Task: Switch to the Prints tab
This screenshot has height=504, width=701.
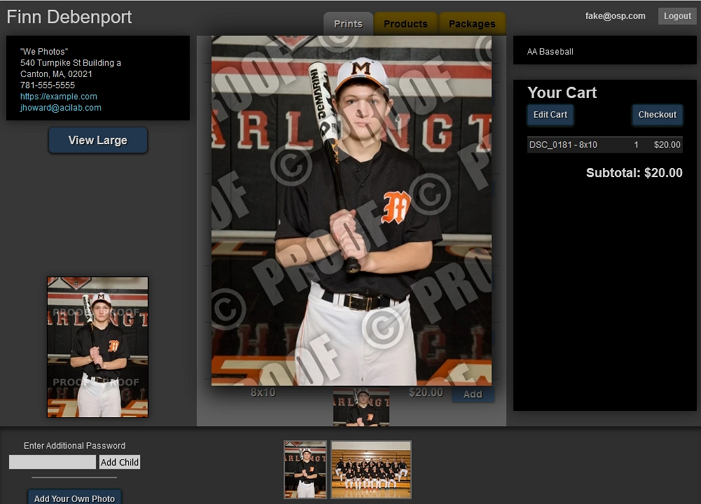Action: coord(348,23)
